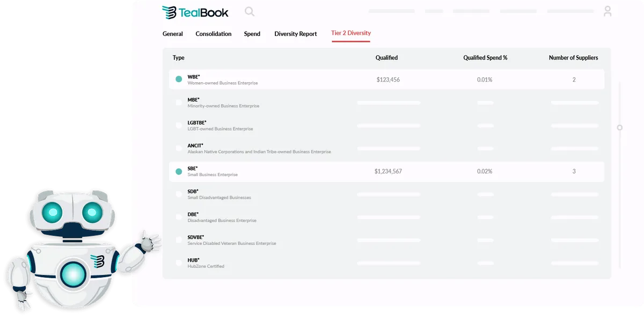Screen dimensions: 644x319
Task: Switch to the Consolidation tab
Action: pos(214,34)
